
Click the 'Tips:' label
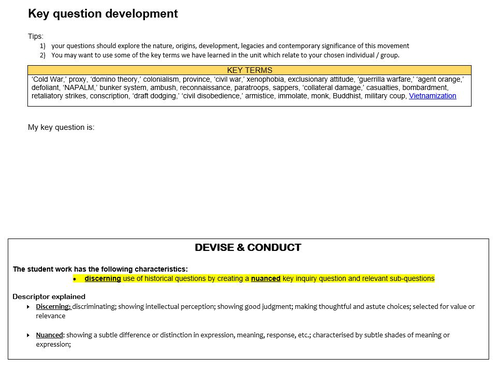pyautogui.click(x=36, y=36)
